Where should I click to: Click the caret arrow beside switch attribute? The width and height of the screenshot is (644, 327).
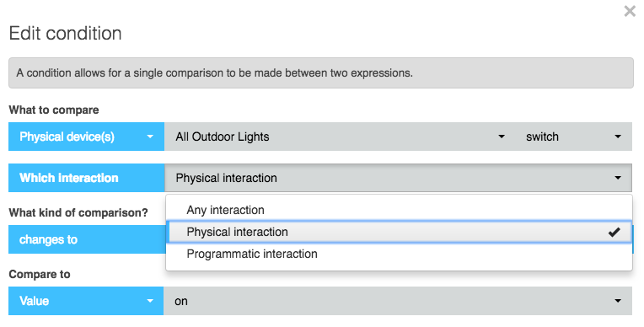[618, 137]
